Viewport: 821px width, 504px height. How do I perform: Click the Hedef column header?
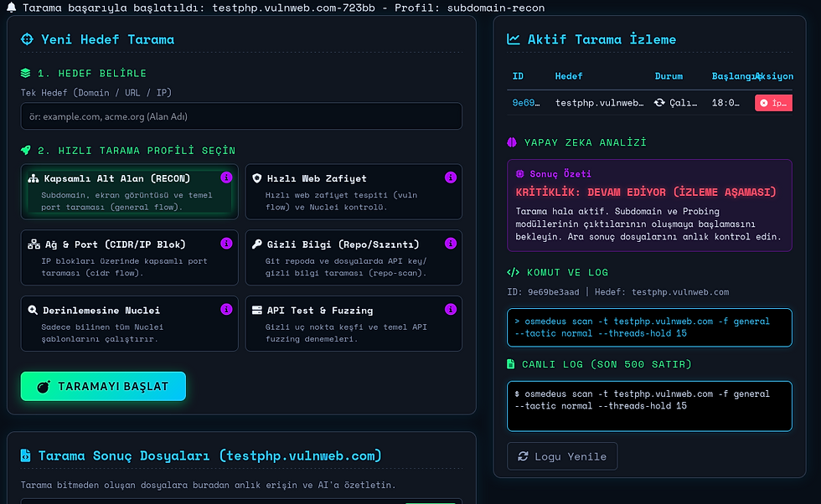(569, 76)
